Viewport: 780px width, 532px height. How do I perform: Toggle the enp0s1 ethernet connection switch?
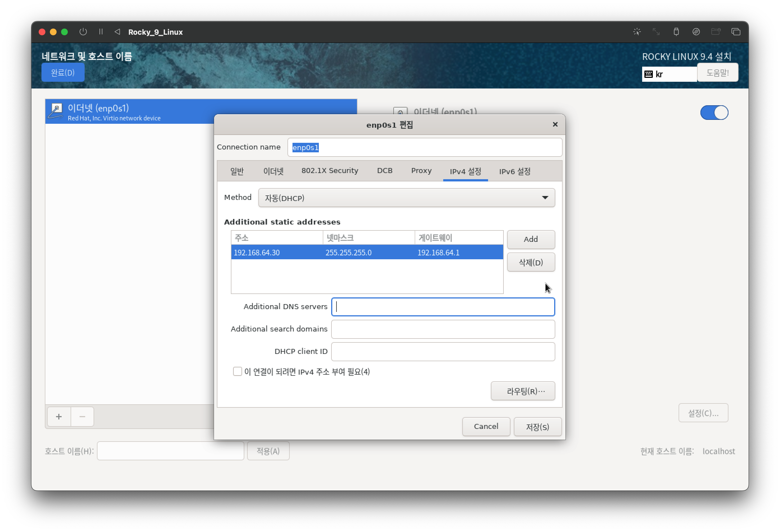tap(714, 112)
